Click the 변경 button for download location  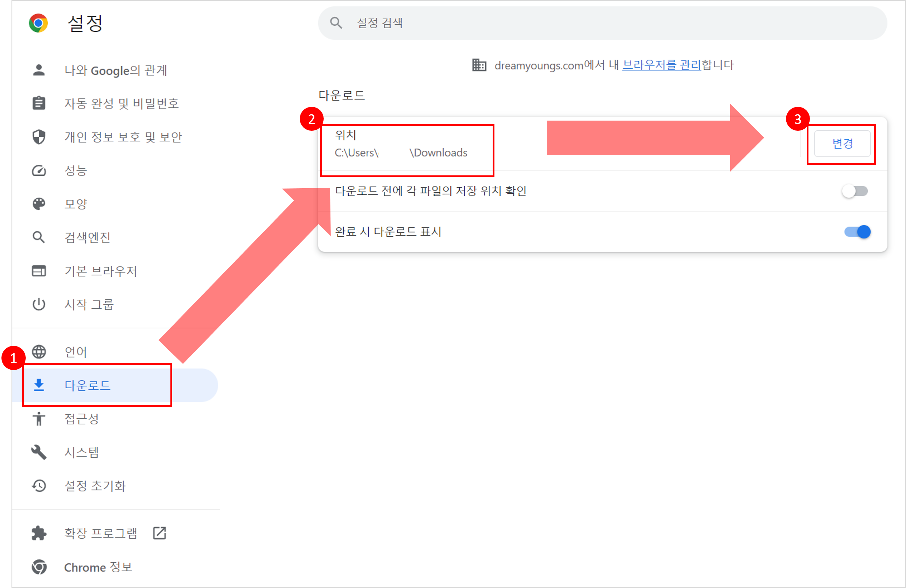click(x=842, y=144)
